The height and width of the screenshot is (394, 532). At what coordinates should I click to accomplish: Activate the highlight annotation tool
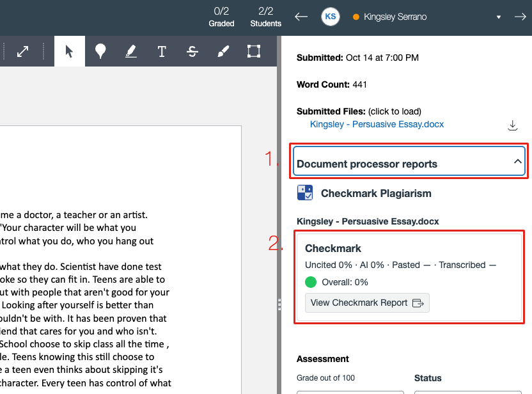click(131, 51)
